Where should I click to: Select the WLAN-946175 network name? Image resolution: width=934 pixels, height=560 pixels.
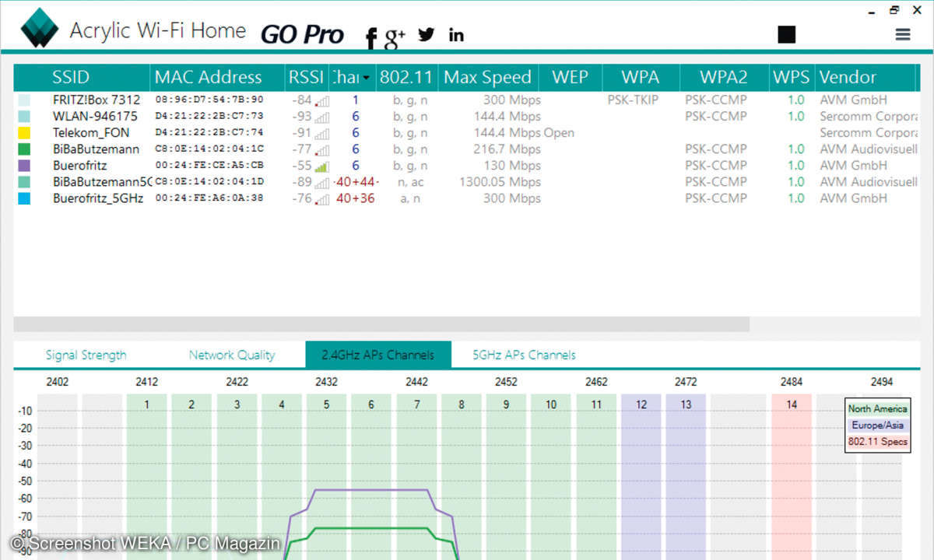tap(95, 117)
